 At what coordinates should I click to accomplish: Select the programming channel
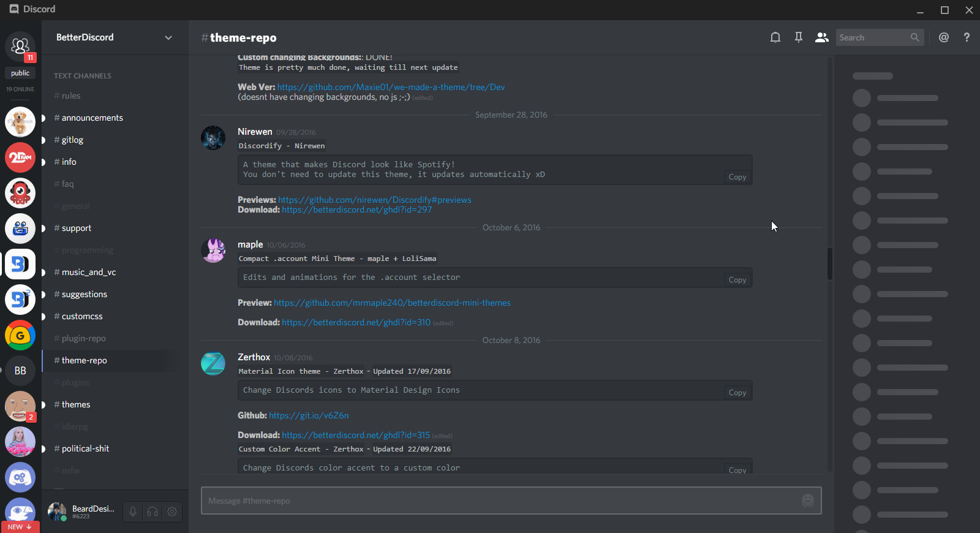[115, 250]
